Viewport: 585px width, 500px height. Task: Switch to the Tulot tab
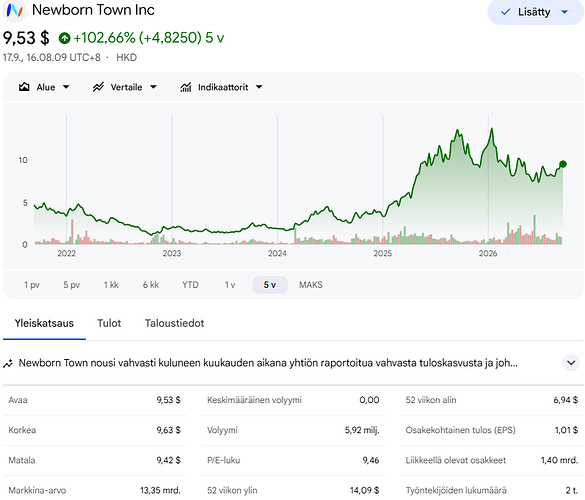tap(109, 323)
